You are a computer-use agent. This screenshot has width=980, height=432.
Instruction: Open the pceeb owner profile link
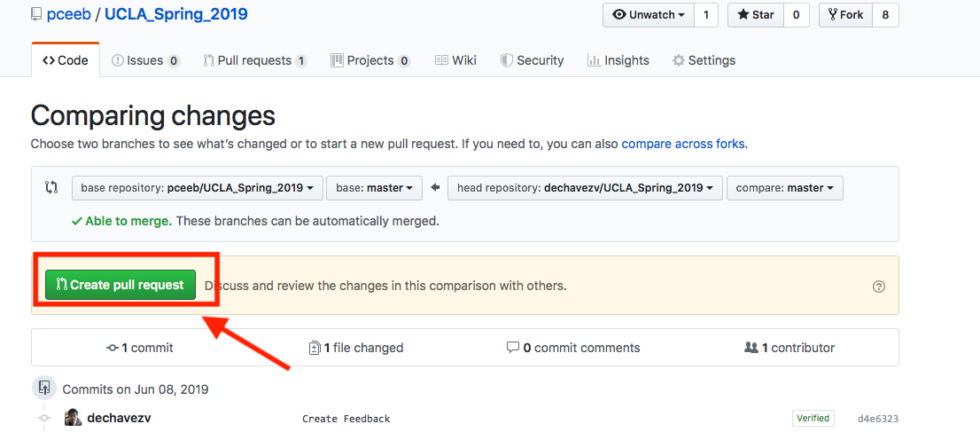pyautogui.click(x=68, y=14)
